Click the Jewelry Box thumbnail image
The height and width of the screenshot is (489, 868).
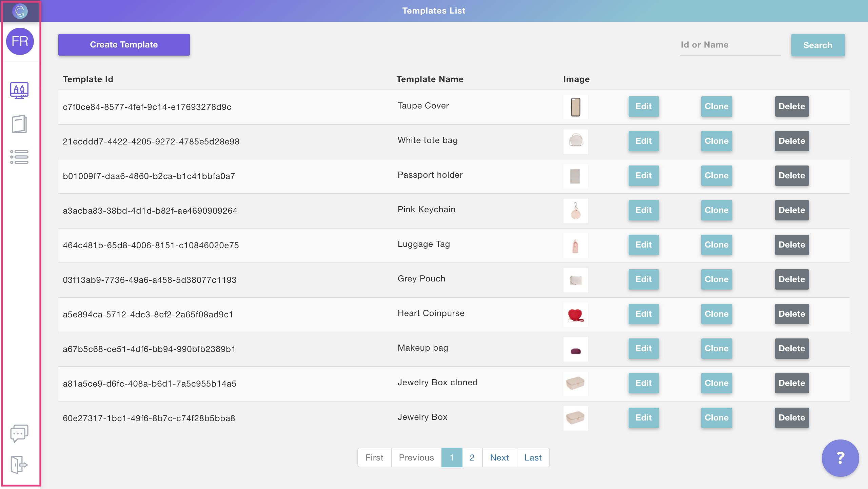click(576, 418)
